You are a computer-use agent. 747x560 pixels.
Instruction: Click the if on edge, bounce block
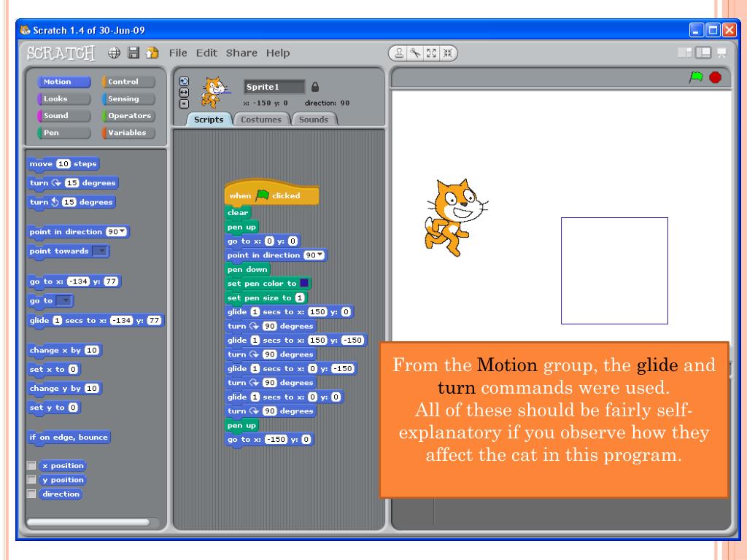69,437
